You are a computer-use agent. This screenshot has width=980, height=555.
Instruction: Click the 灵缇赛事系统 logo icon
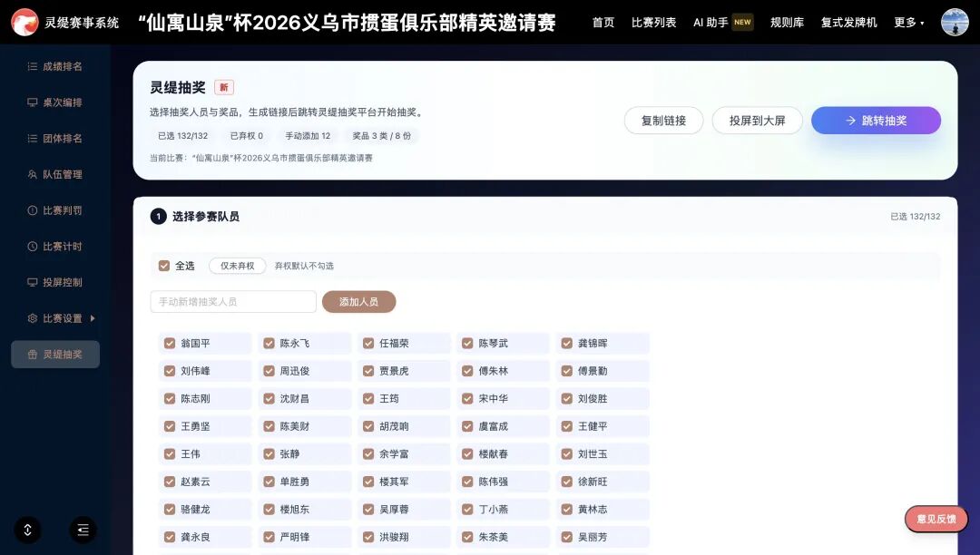pos(24,23)
